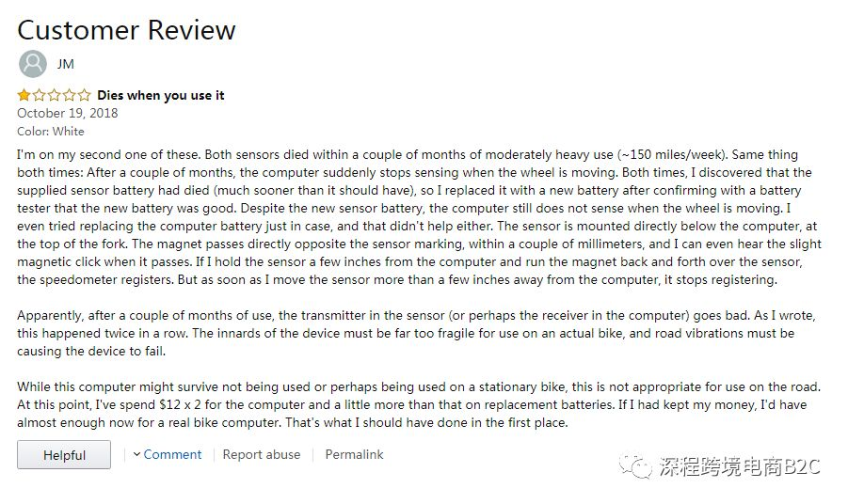This screenshot has height=504, width=848.
Task: Open the review Permalink
Action: 354,454
